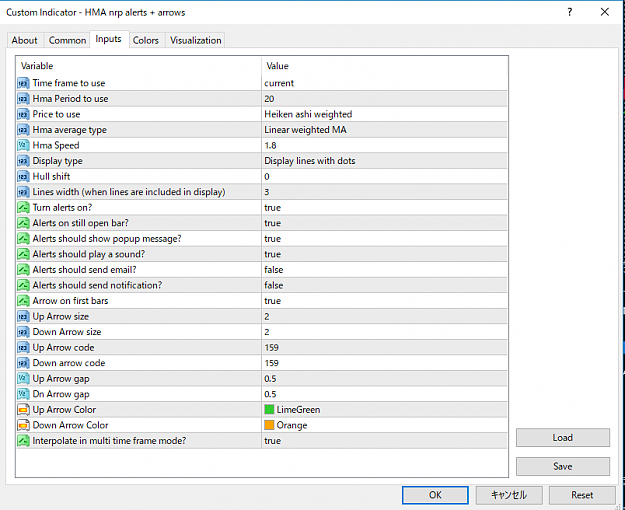625x510 pixels.
Task: Open the About tab
Action: (x=25, y=40)
